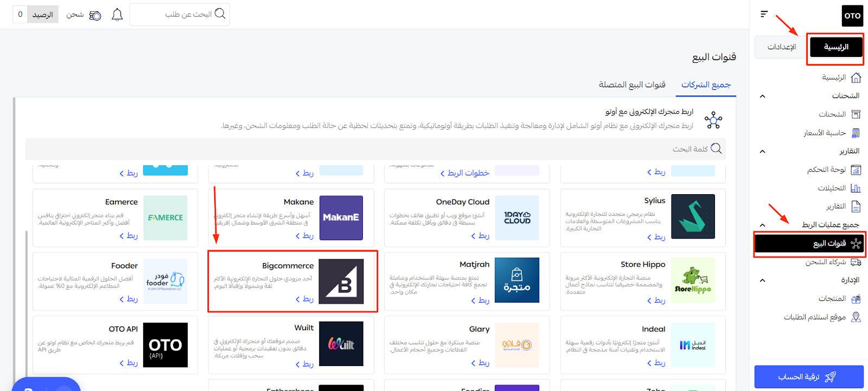Screen dimensions: 868x391
Task: Click the التقارير document icon
Action: point(856,207)
